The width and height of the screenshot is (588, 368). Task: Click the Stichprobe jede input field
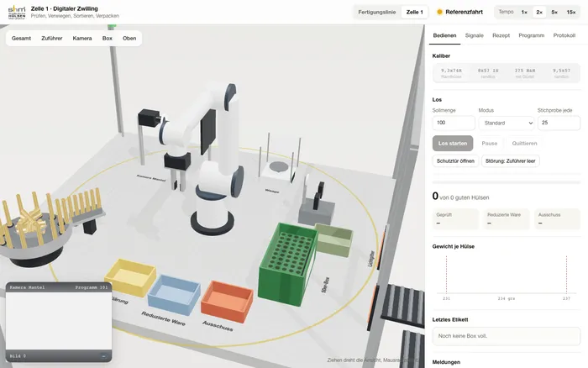(559, 123)
